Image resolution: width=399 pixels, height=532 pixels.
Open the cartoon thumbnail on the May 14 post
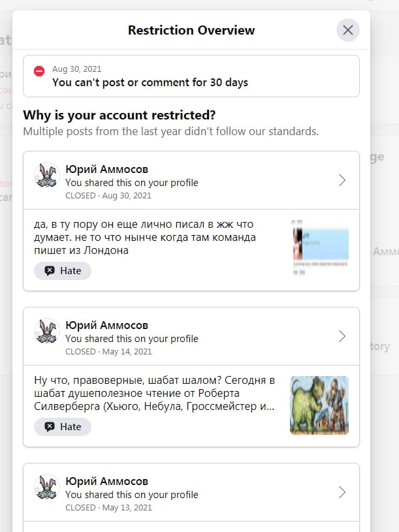pyautogui.click(x=319, y=405)
